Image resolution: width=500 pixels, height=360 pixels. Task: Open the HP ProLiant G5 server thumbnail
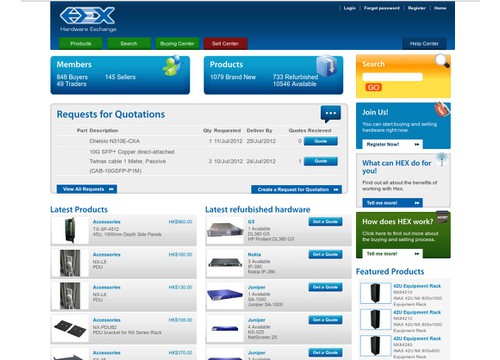coord(225,230)
